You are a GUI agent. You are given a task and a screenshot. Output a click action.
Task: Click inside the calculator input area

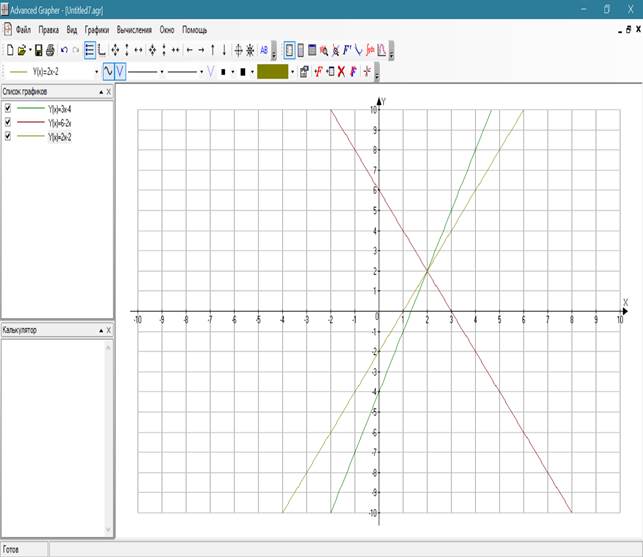pos(53,438)
